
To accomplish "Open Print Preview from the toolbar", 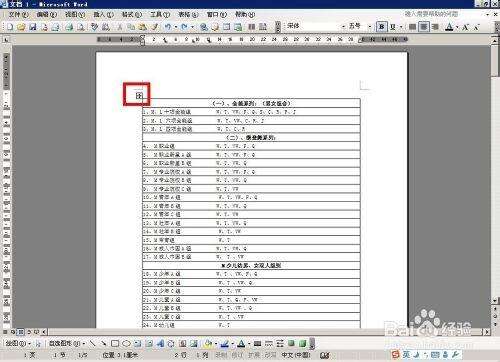I will pyautogui.click(x=80, y=27).
